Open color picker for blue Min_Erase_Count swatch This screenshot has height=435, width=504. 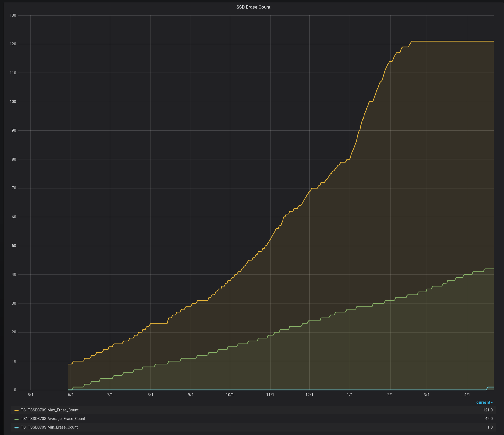(x=17, y=427)
